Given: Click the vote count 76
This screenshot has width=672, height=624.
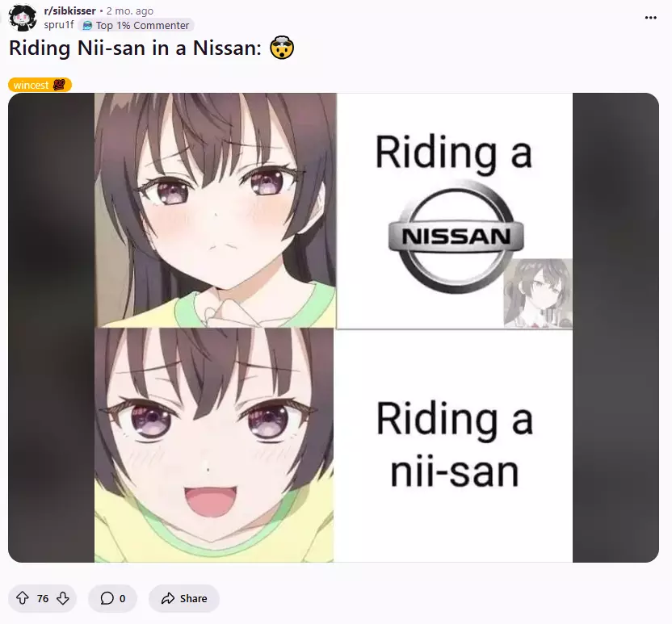Looking at the screenshot, I should [43, 598].
